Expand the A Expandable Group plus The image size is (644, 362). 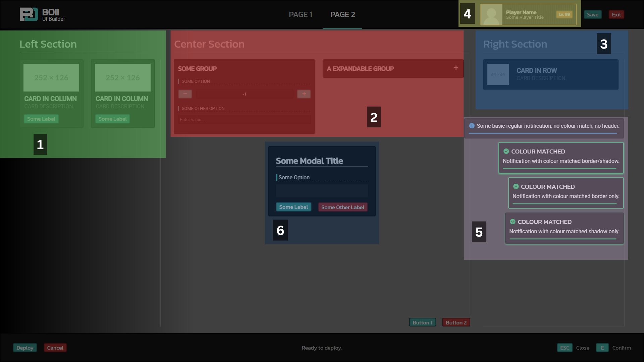pyautogui.click(x=456, y=68)
